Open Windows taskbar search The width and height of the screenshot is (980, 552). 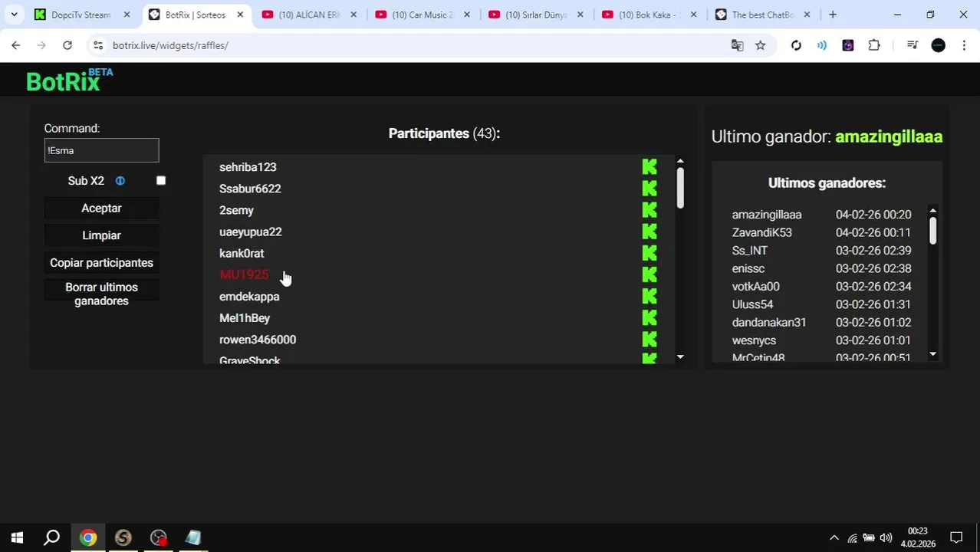(51, 537)
